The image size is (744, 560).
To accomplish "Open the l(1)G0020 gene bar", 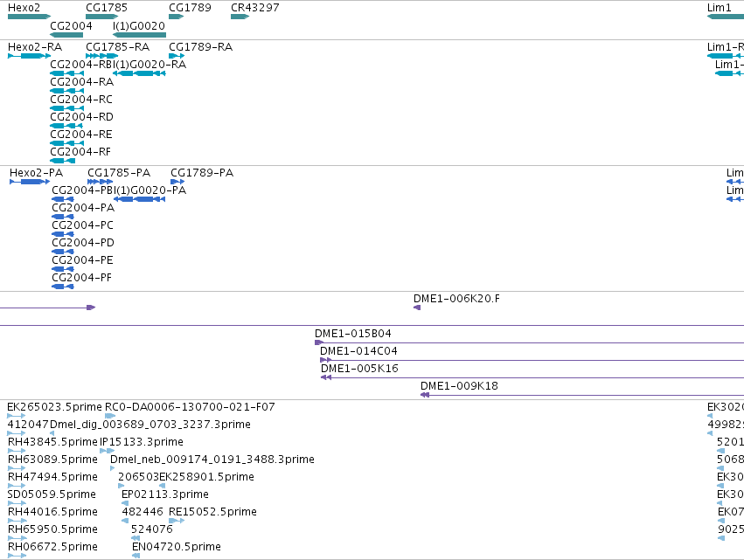I will coord(140,35).
